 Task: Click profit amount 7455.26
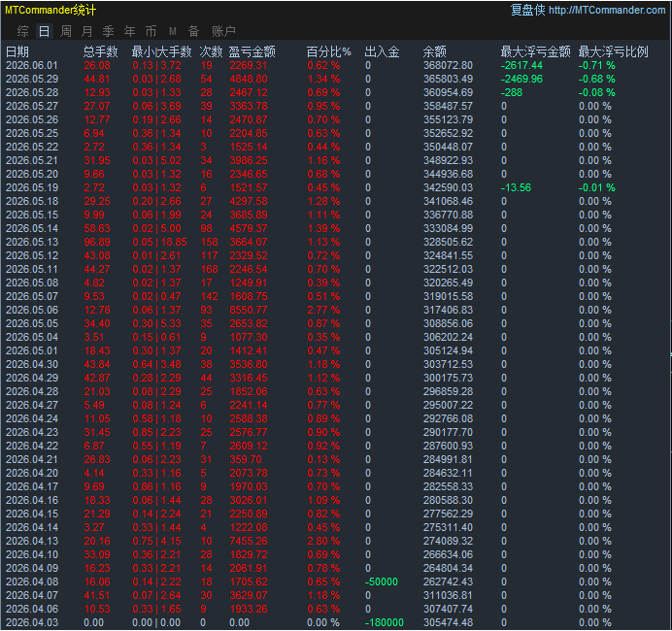249,541
